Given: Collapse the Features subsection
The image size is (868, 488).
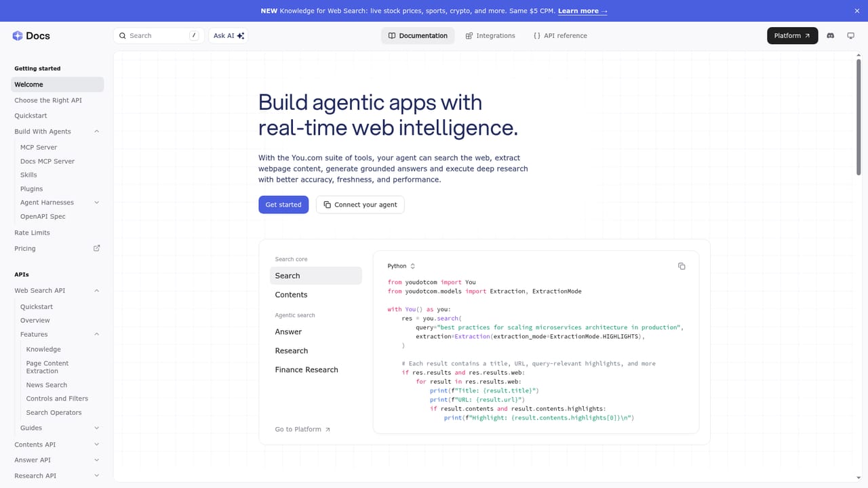Looking at the screenshot, I should tap(96, 334).
